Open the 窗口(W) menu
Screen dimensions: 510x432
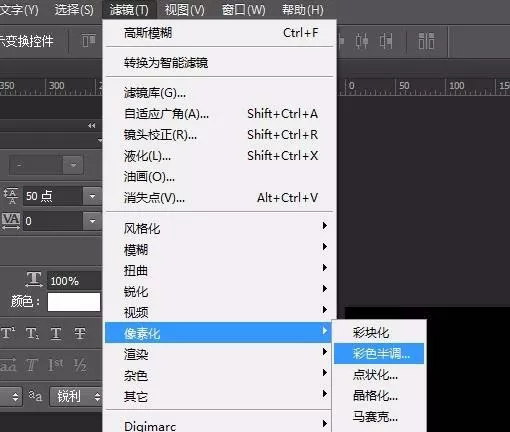click(x=243, y=10)
